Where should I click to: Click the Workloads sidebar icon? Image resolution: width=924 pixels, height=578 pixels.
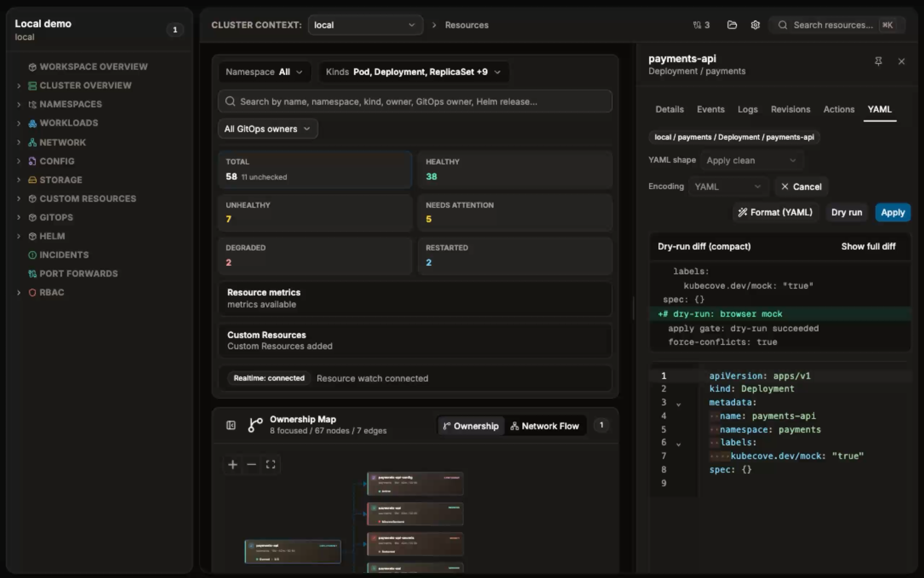32,123
